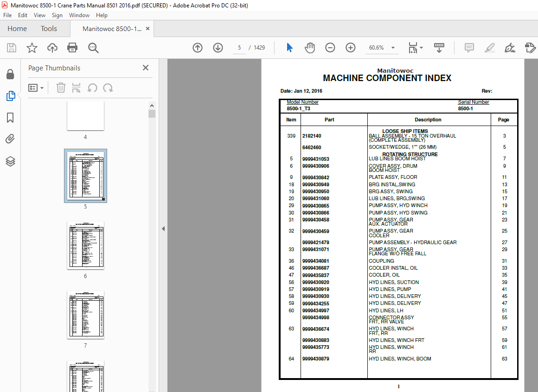
Task: Collapse the navigation pane with arrow
Action: pos(163,228)
